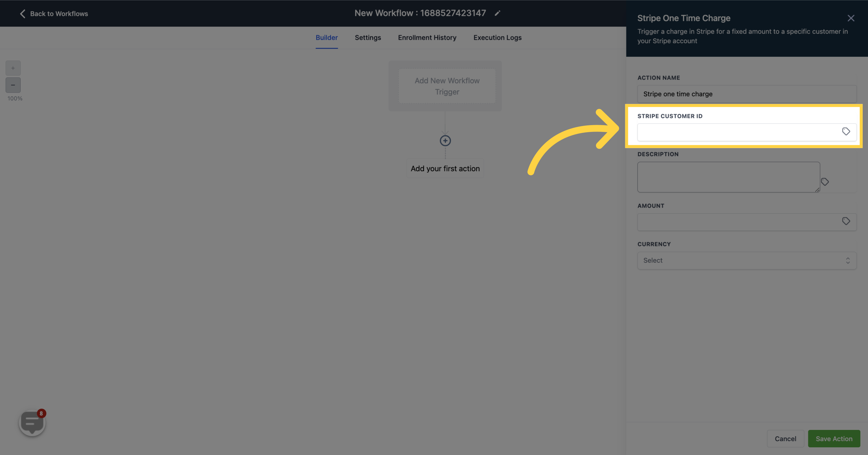Click Back to Workflows link
The image size is (868, 455).
point(59,14)
